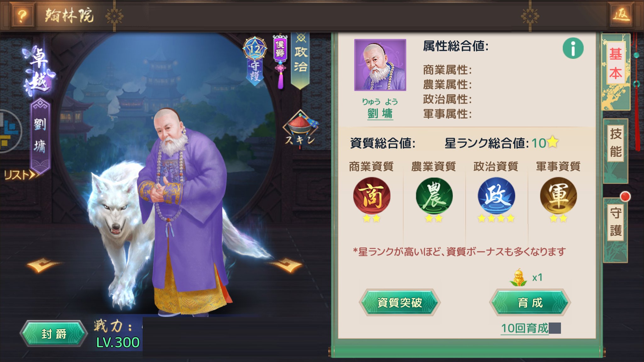Switch to the 守護 tab

pos(616,222)
